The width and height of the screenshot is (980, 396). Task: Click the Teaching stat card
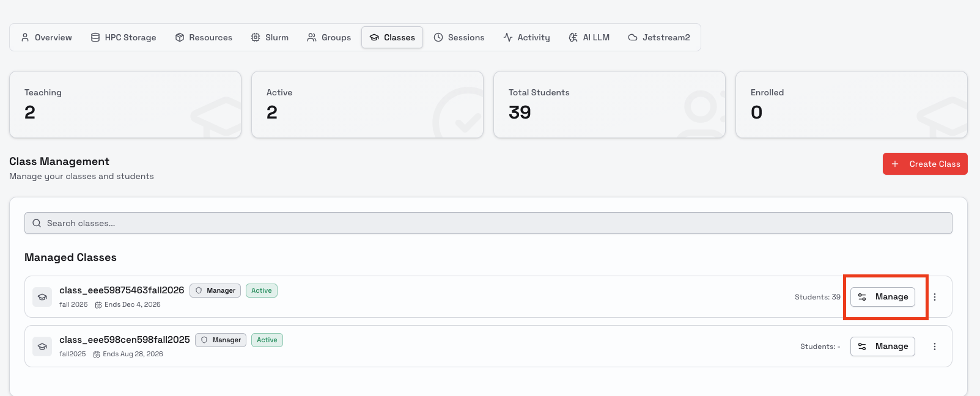125,105
